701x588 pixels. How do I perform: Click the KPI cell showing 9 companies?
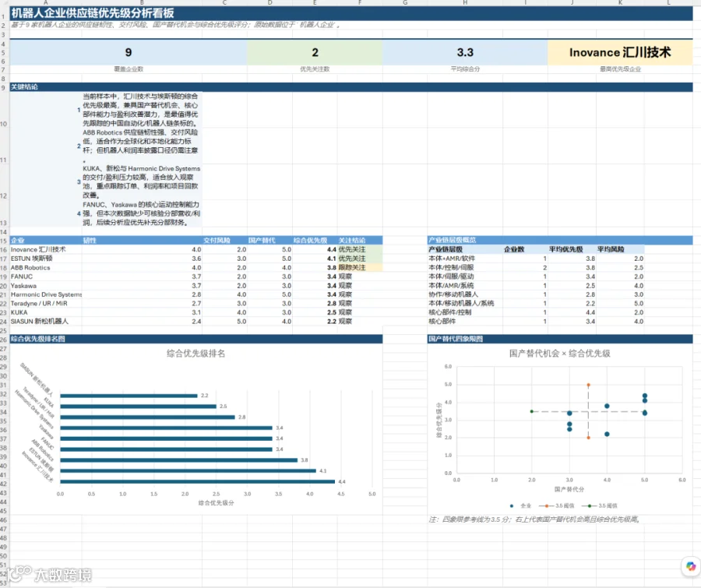point(129,52)
